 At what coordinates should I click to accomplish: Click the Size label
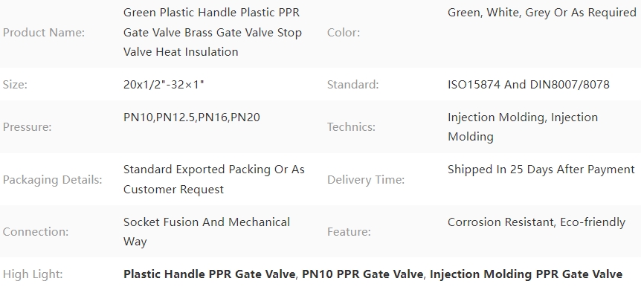pyautogui.click(x=15, y=85)
